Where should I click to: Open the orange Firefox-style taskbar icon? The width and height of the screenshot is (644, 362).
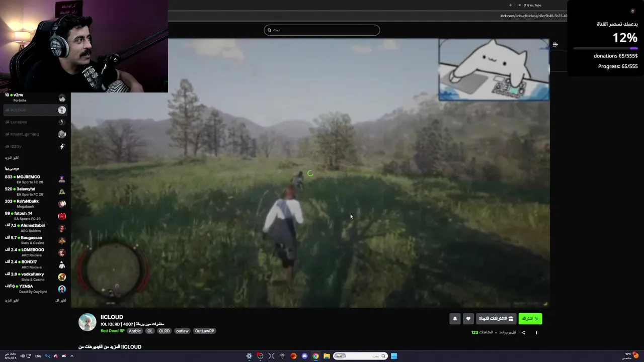[293, 356]
